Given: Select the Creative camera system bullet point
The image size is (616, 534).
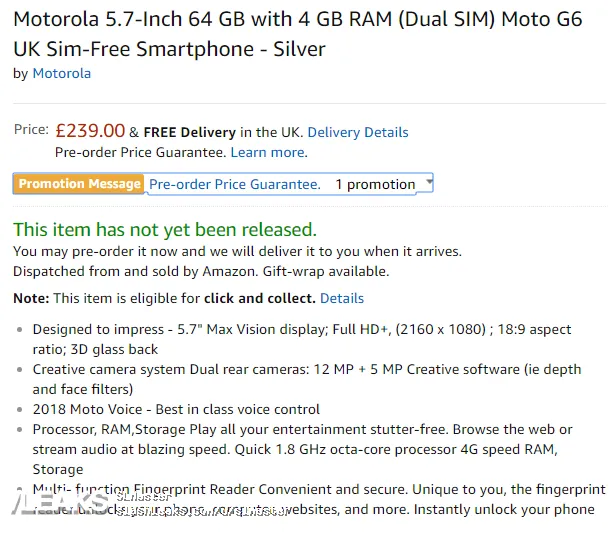Looking at the screenshot, I should [300, 379].
